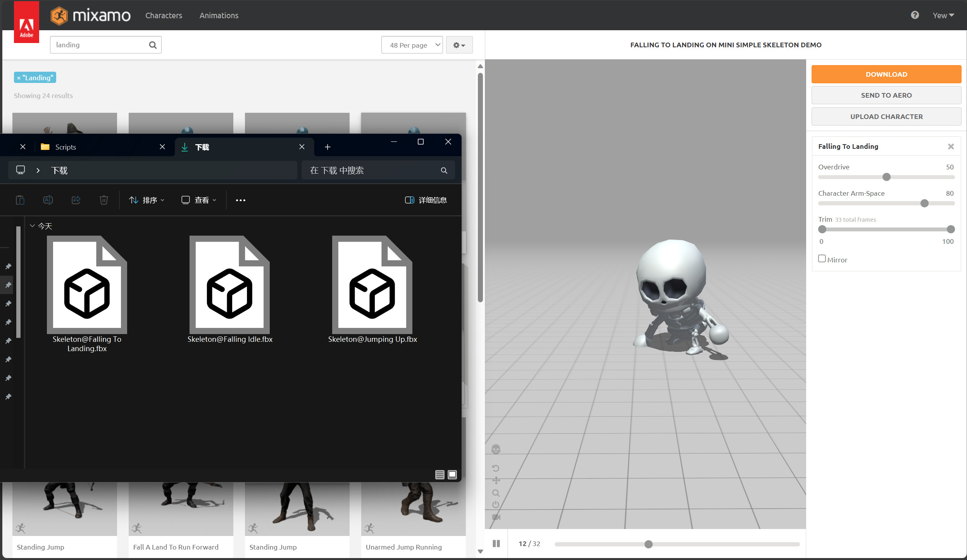The height and width of the screenshot is (560, 967).
Task: Switch to large icons view in Explorer
Action: 452,475
